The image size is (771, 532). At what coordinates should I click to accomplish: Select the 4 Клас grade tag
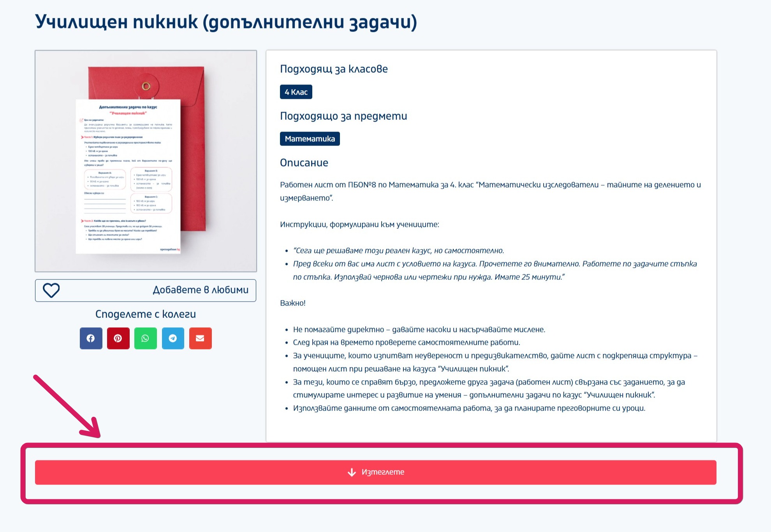[296, 92]
